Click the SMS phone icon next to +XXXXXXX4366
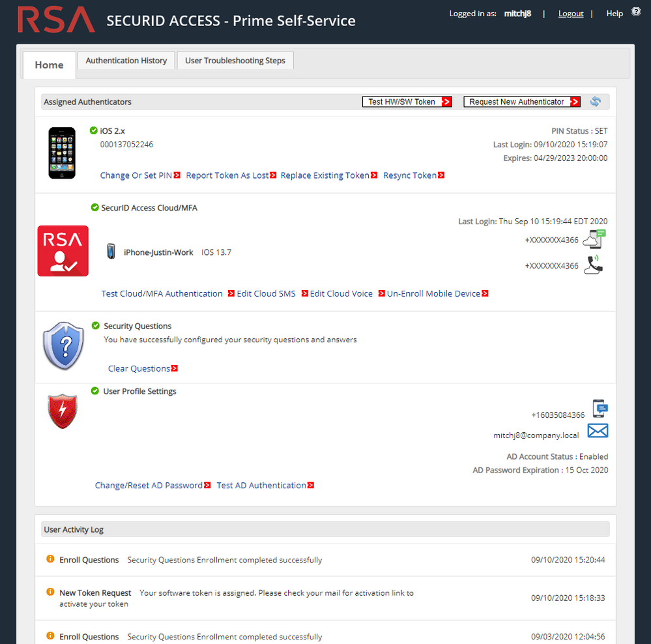This screenshot has width=651, height=644. 594,239
